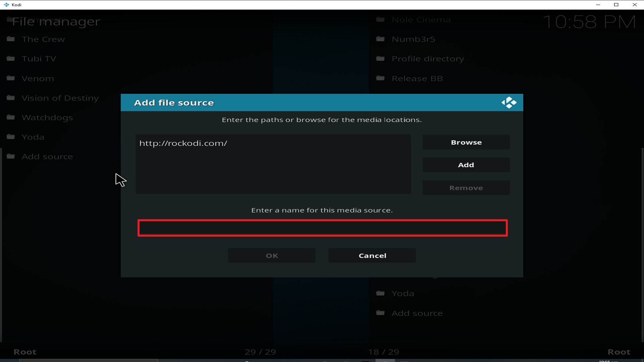Focus the media source name field

tap(323, 228)
